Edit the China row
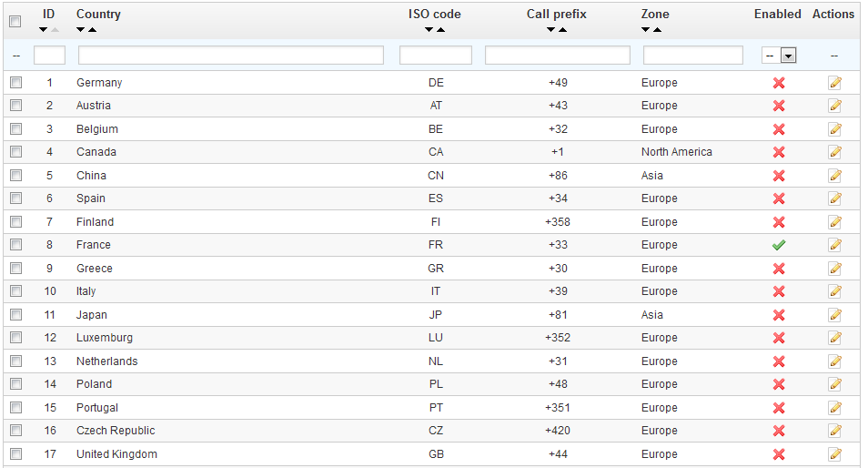 (834, 176)
